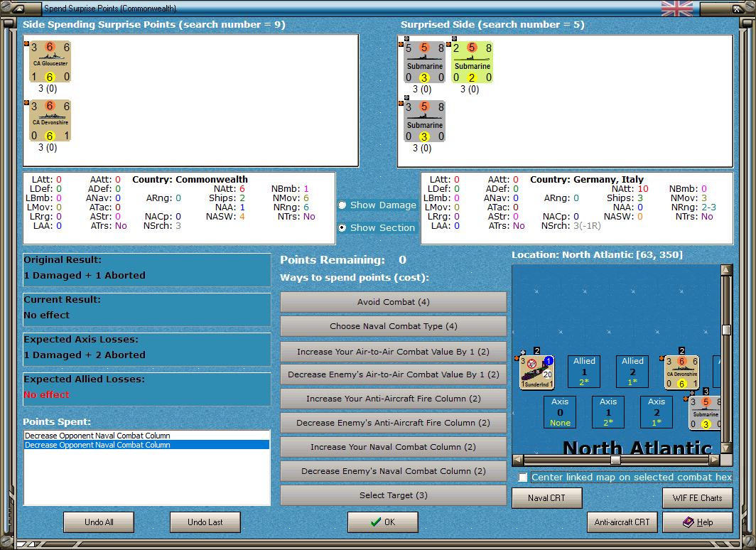The image size is (756, 550).
Task: Select the yellow-highlighted Submarine counter
Action: pos(472,63)
